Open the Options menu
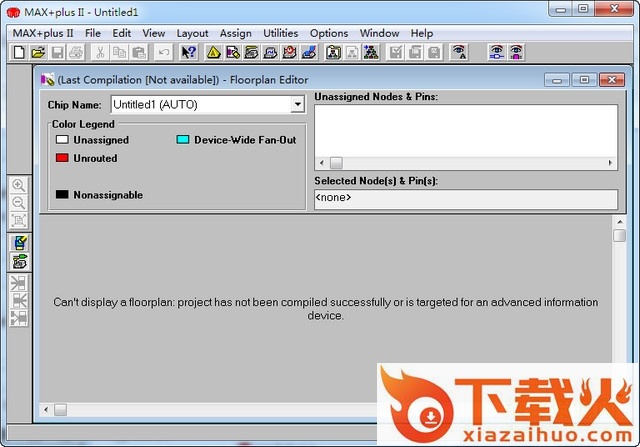This screenshot has height=447, width=640. [329, 33]
